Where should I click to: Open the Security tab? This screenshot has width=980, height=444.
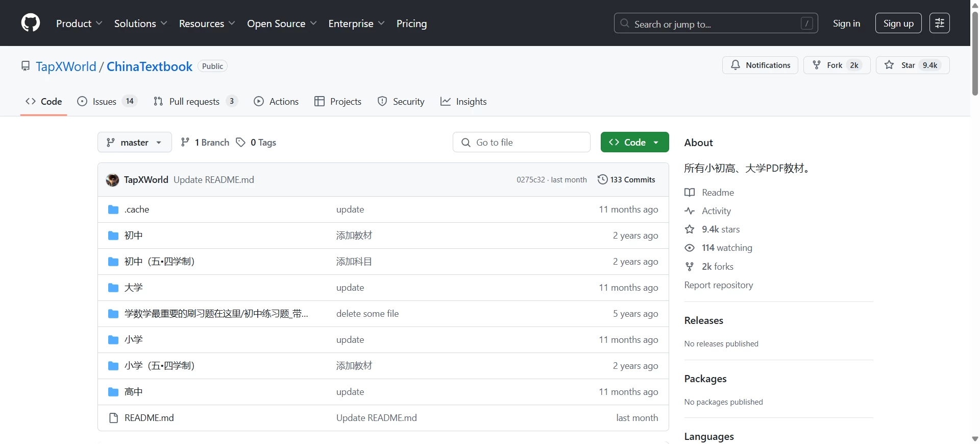pyautogui.click(x=401, y=102)
